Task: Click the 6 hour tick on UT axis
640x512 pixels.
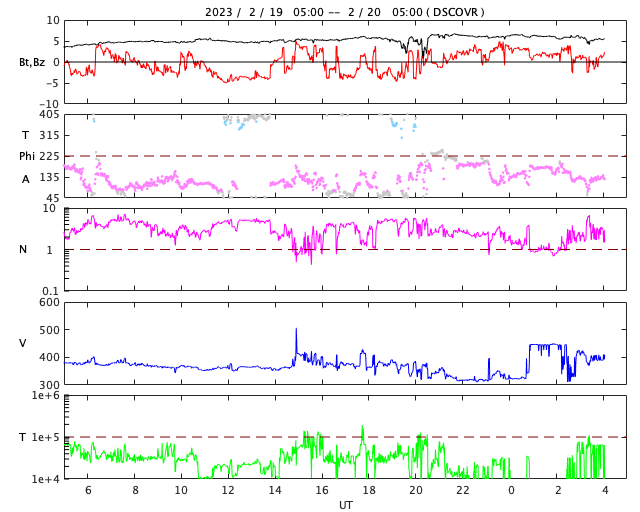Action: [x=88, y=490]
